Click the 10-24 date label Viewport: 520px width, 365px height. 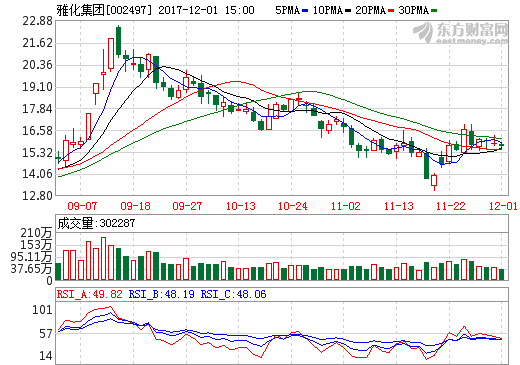292,206
